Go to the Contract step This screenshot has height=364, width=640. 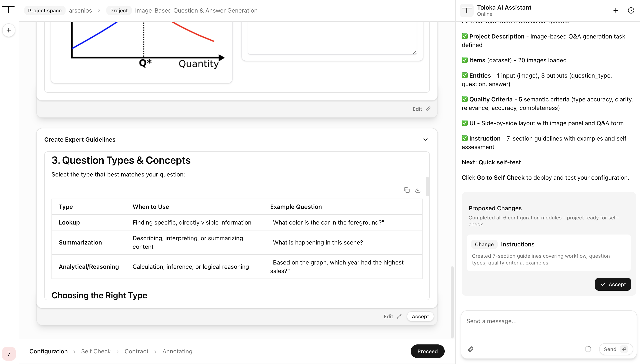click(136, 351)
